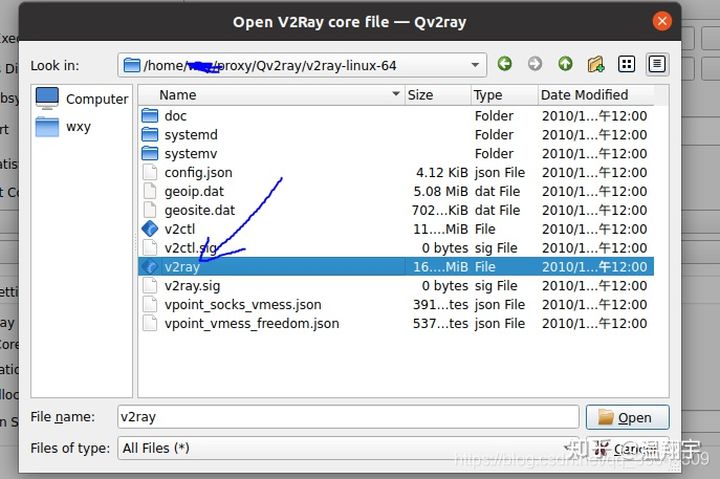Select the vpoint_vmess_freedom.json file icon

tap(150, 323)
